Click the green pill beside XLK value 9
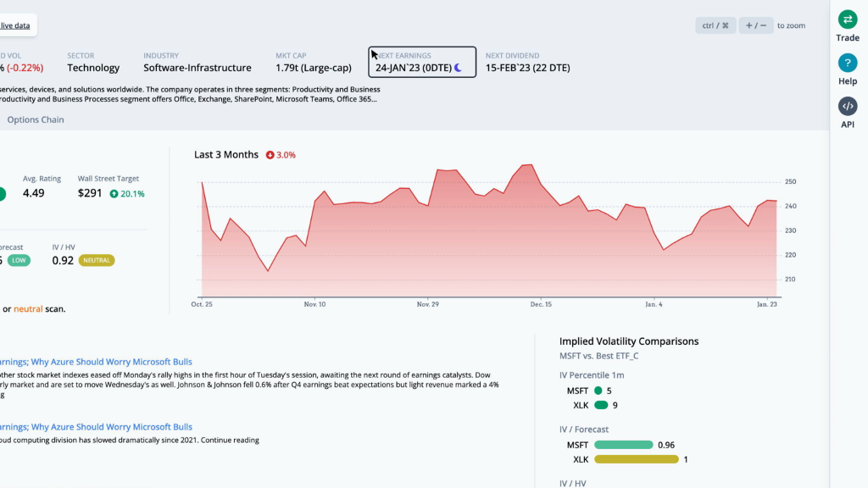This screenshot has width=868, height=488. point(602,405)
